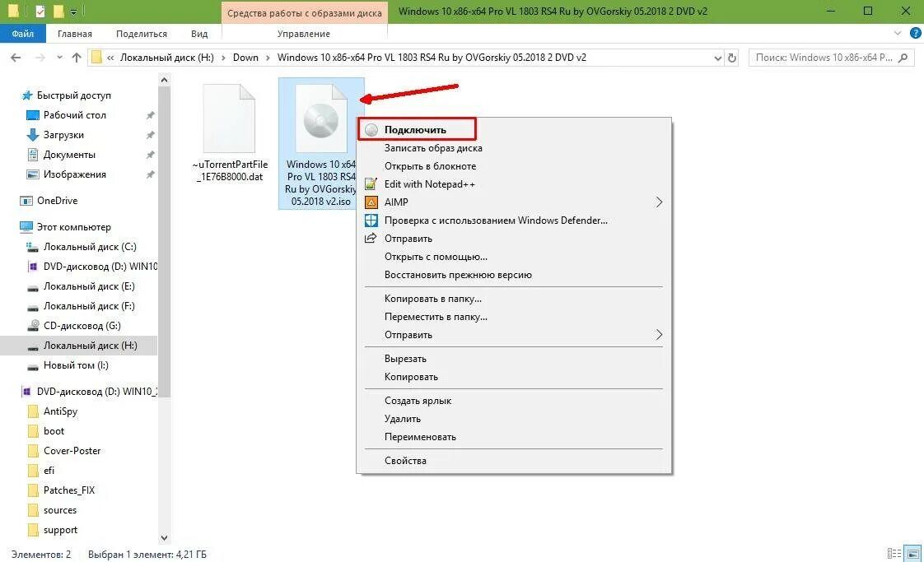Choose Удалить from context menu

tap(403, 419)
